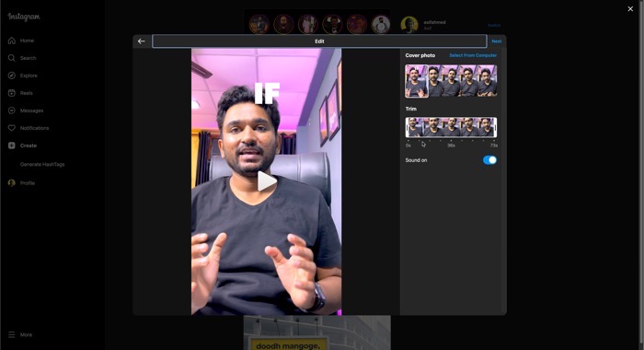Viewport: 644px width, 350px height.
Task: Open Profile avatar in sidebar
Action: click(x=11, y=183)
